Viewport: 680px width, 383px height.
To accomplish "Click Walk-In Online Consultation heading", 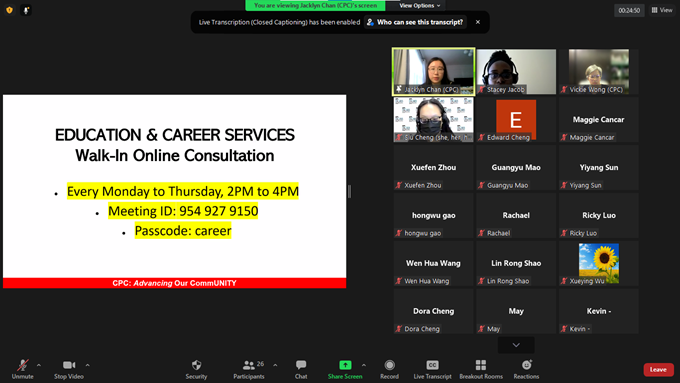I will pos(175,155).
